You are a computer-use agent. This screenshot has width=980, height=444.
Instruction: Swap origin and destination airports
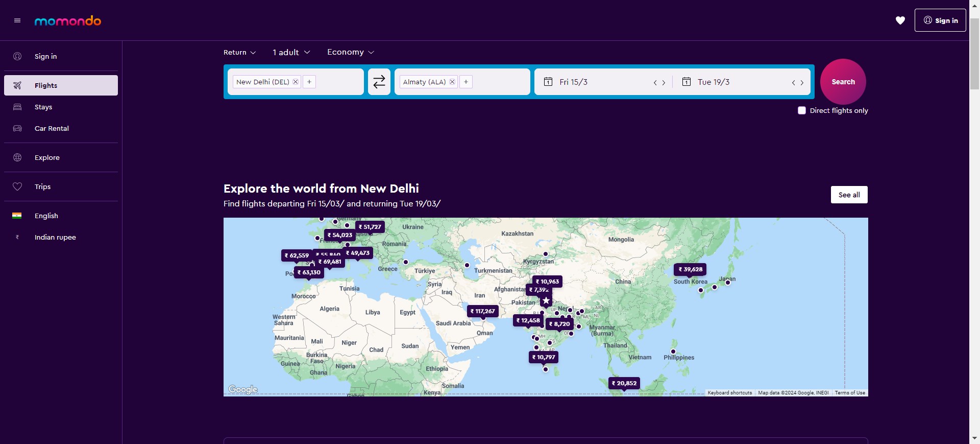pos(379,82)
